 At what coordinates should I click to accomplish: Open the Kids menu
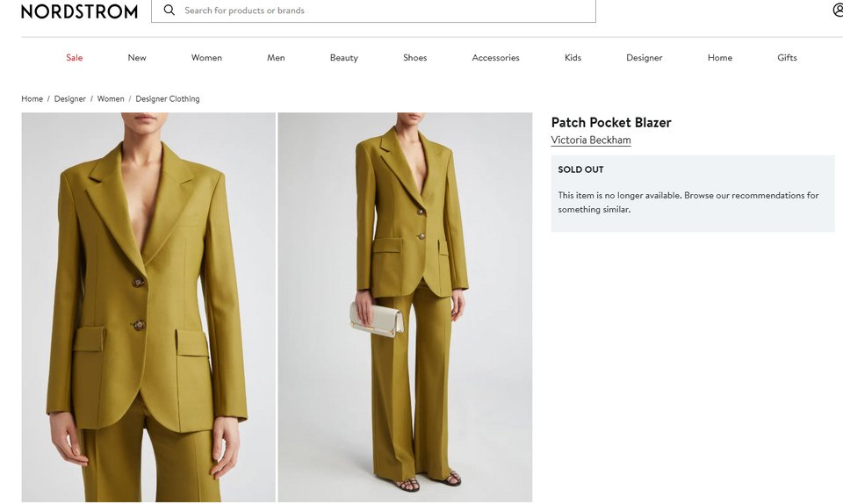coord(573,58)
